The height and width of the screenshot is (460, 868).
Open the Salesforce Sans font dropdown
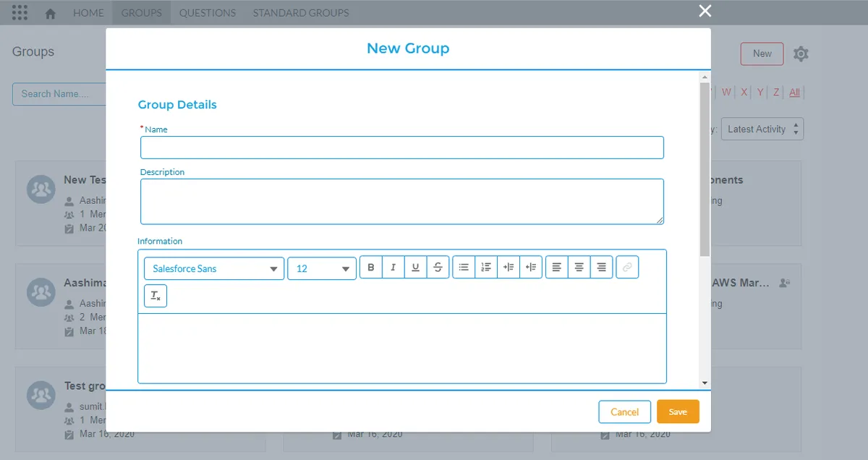click(x=214, y=268)
